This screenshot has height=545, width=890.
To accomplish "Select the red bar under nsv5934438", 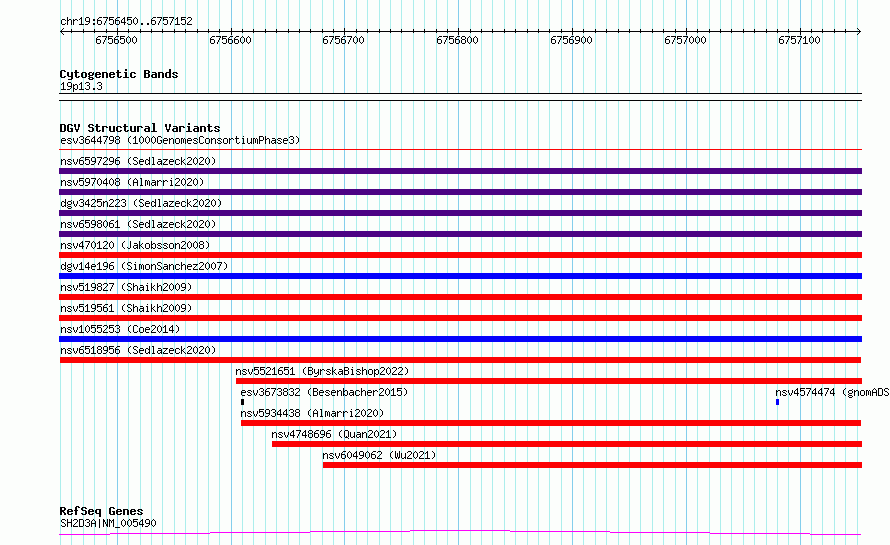I will pos(551,423).
